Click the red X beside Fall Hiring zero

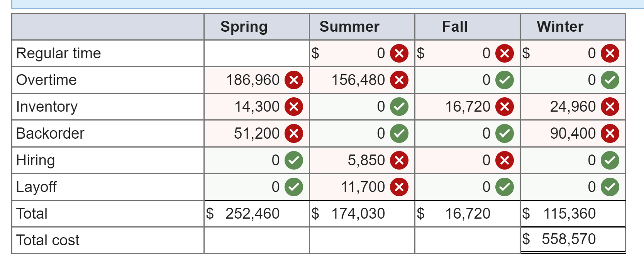pyautogui.click(x=505, y=160)
